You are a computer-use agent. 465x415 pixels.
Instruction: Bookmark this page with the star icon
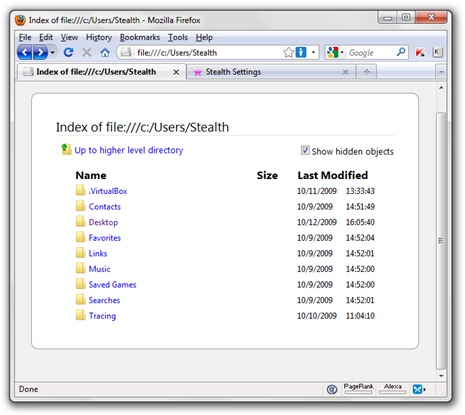(288, 52)
